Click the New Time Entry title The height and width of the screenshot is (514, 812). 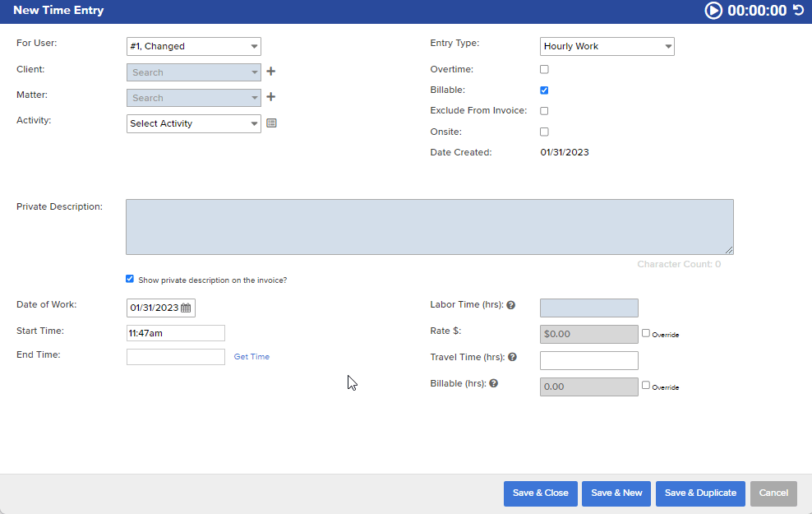(58, 11)
